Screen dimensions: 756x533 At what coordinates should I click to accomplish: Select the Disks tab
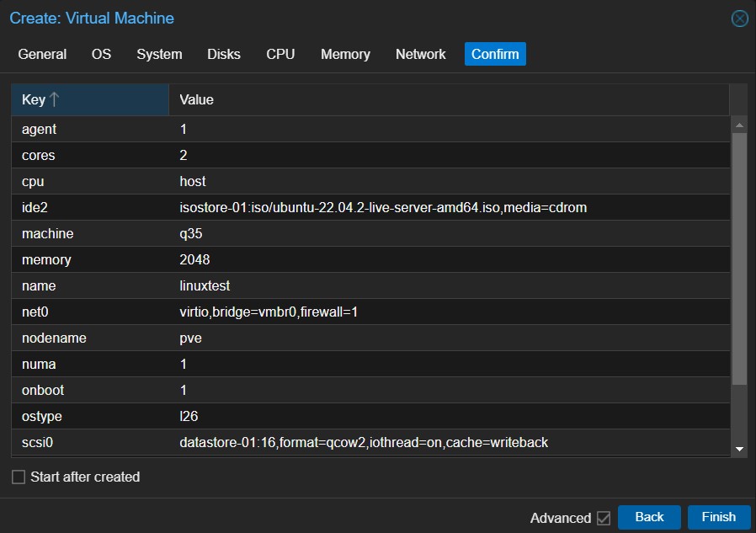224,54
